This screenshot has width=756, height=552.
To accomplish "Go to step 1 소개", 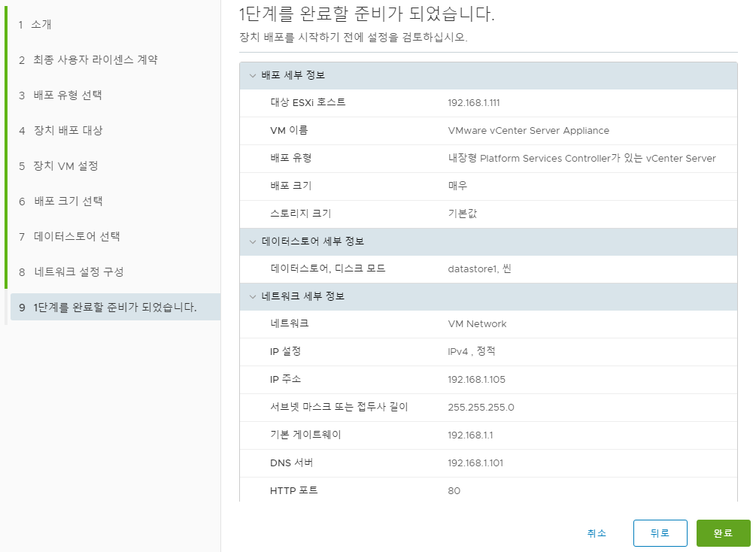I will (35, 25).
